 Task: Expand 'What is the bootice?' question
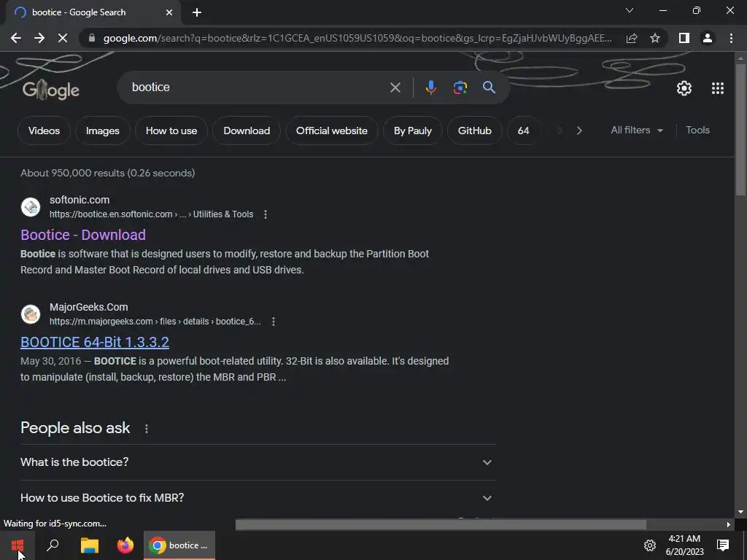pyautogui.click(x=258, y=462)
